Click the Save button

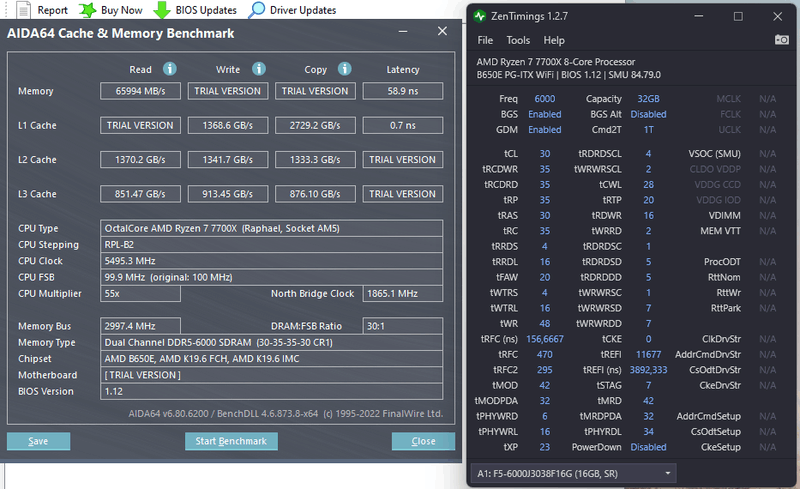[38, 441]
